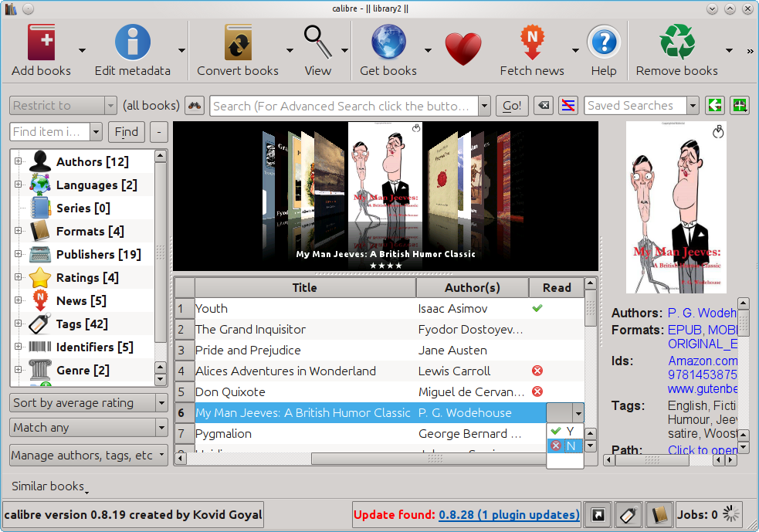Image resolution: width=759 pixels, height=532 pixels.
Task: Sort by Read column header
Action: pyautogui.click(x=557, y=287)
